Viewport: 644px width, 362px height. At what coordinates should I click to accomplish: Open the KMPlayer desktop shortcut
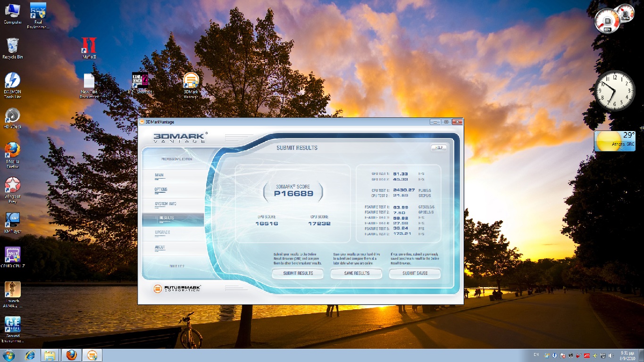[13, 223]
